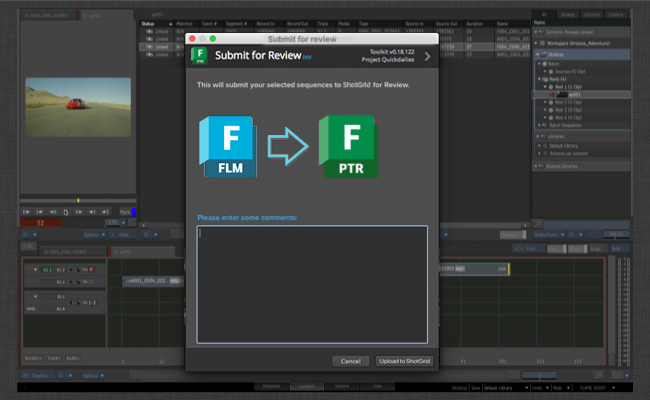
Task: Collapse the Libraries section in media panel
Action: [538, 136]
